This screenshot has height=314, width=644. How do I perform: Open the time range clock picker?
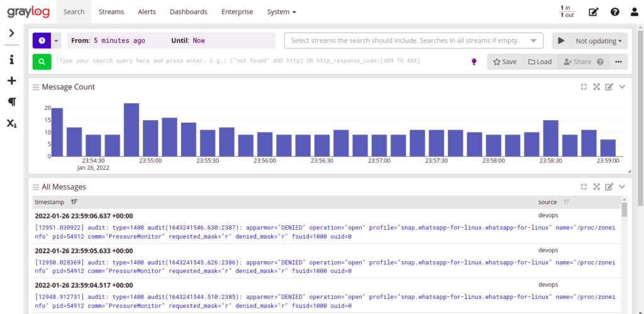click(x=42, y=40)
